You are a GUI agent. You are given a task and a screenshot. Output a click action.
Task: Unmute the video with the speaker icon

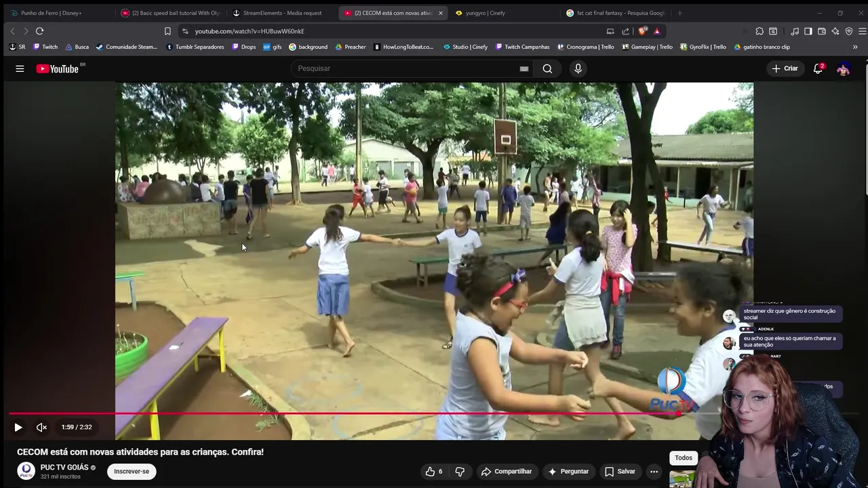pyautogui.click(x=41, y=427)
